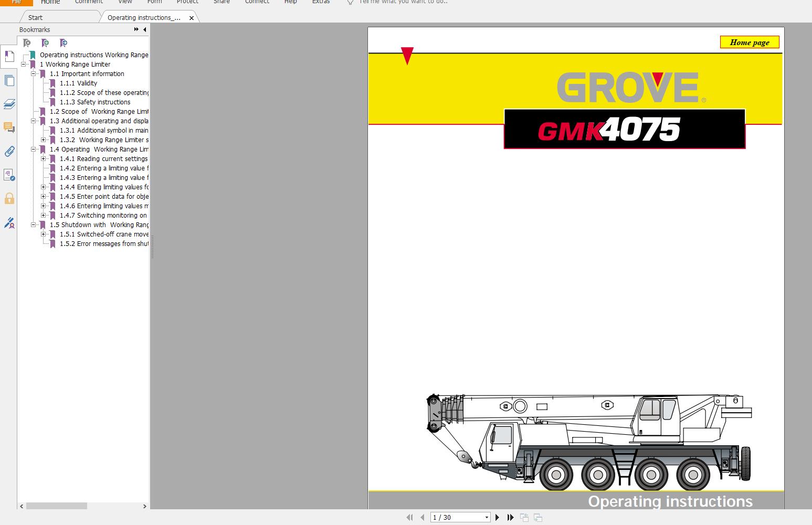Go to the next page
The width and height of the screenshot is (812, 525).
(x=497, y=518)
